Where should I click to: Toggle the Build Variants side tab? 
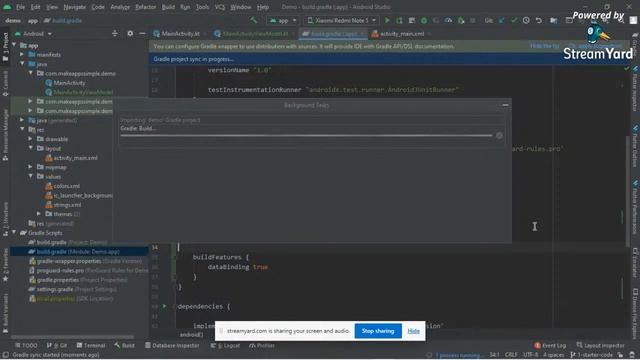tap(5, 313)
